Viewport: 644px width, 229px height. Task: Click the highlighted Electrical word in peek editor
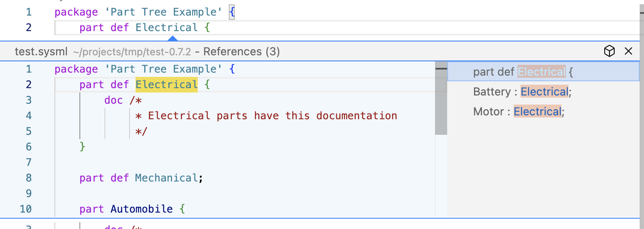click(167, 85)
